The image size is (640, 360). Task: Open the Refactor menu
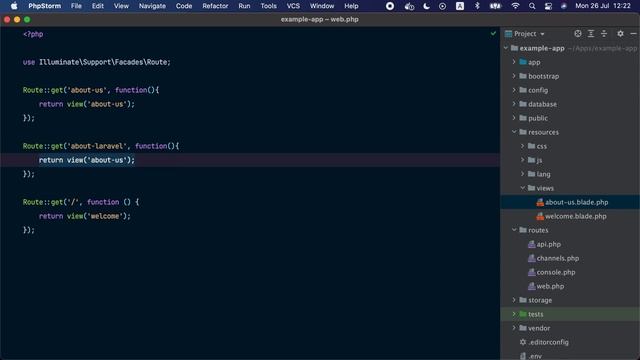215,6
